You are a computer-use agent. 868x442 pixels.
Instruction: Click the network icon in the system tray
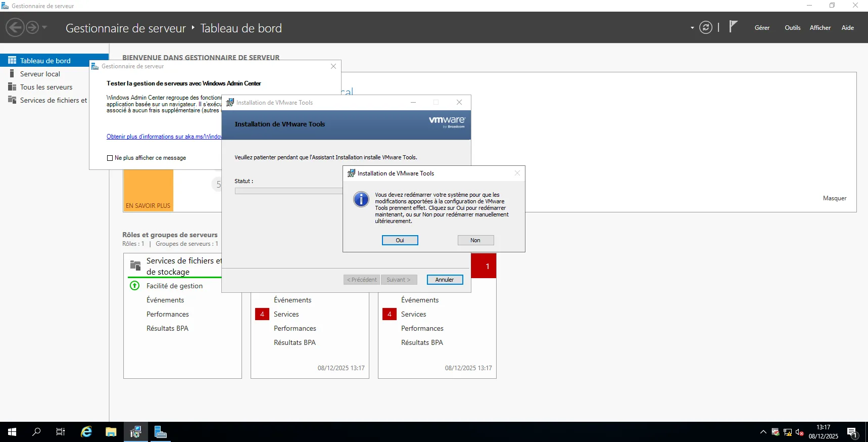tap(788, 432)
